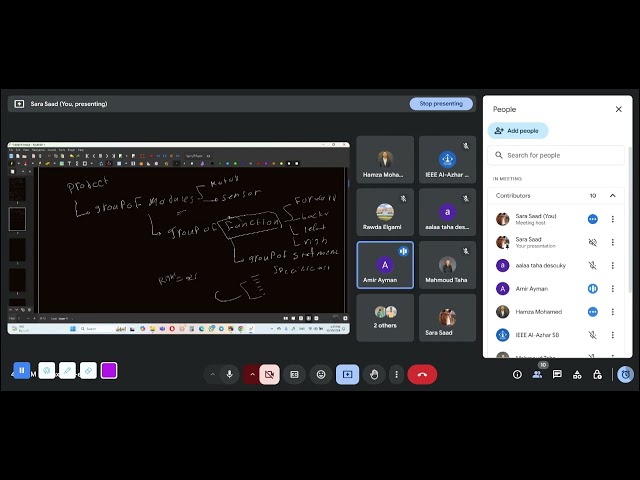Select Hamza Moha... video tile
This screenshot has width=640, height=480.
click(x=385, y=160)
